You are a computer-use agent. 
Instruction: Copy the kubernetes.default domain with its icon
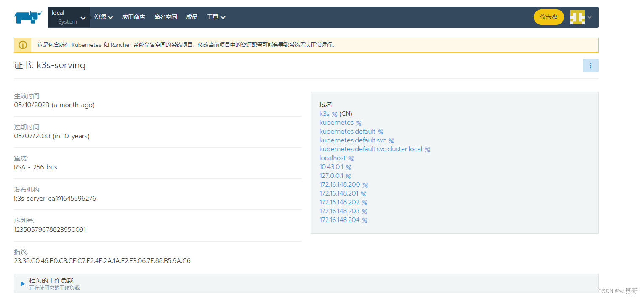(381, 131)
